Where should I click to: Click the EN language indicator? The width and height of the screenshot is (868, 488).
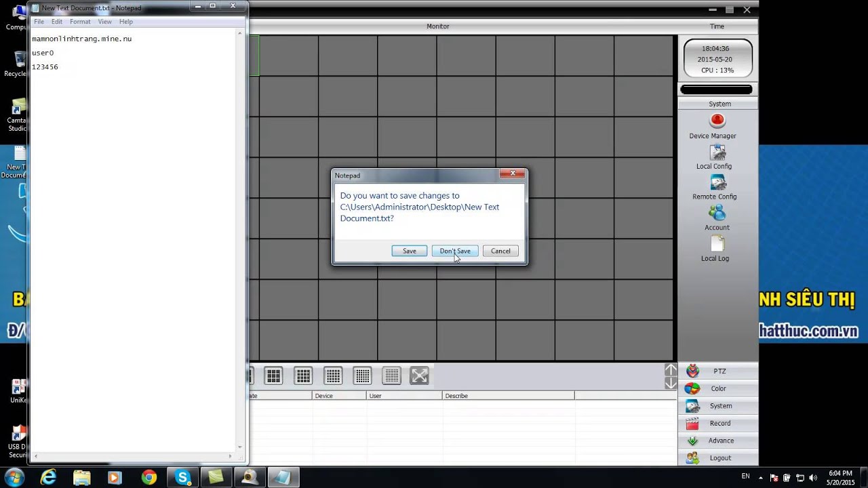[746, 476]
